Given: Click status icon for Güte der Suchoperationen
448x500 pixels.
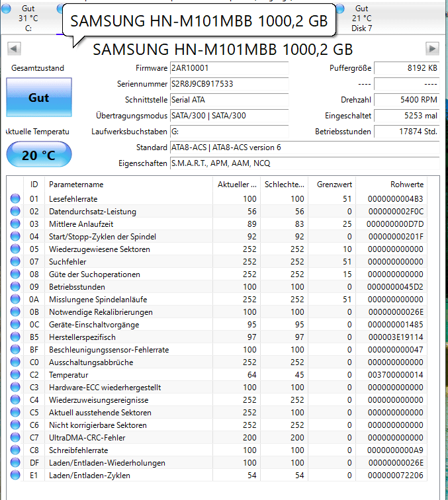Looking at the screenshot, I should (x=15, y=274).
